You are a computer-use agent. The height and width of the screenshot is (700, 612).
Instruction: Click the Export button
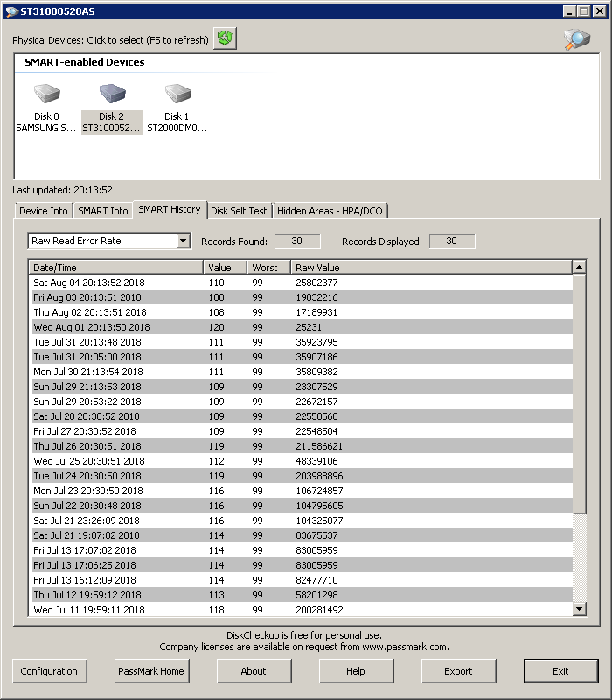pos(458,671)
